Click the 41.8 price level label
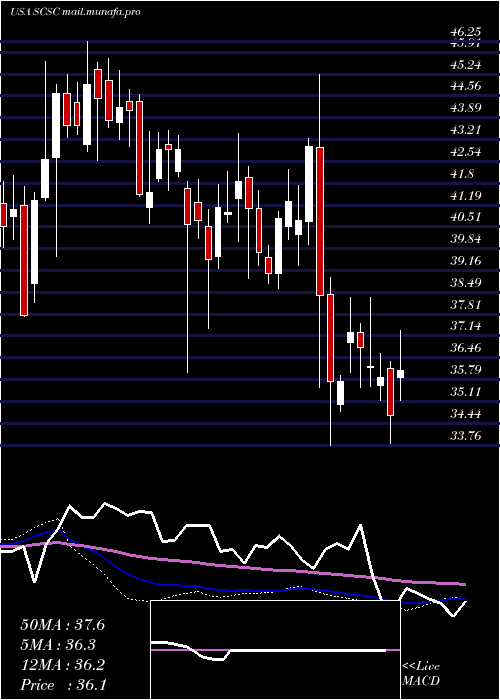 point(462,174)
